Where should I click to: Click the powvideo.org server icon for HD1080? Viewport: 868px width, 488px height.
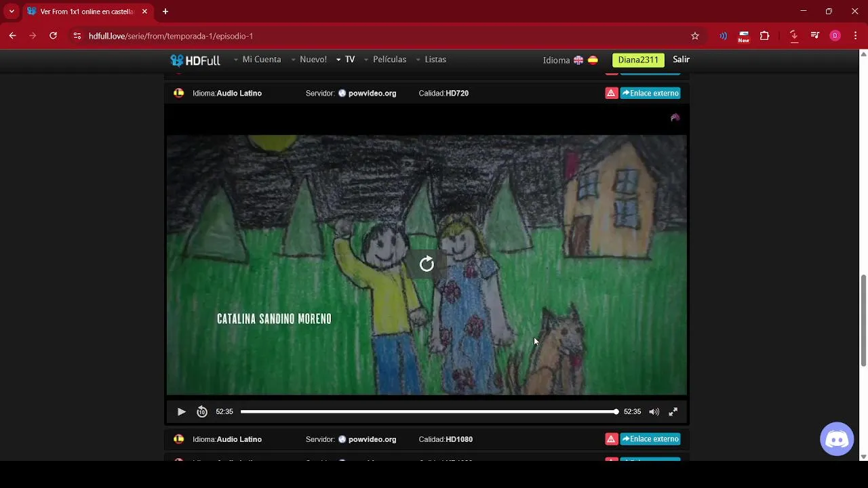click(x=342, y=439)
